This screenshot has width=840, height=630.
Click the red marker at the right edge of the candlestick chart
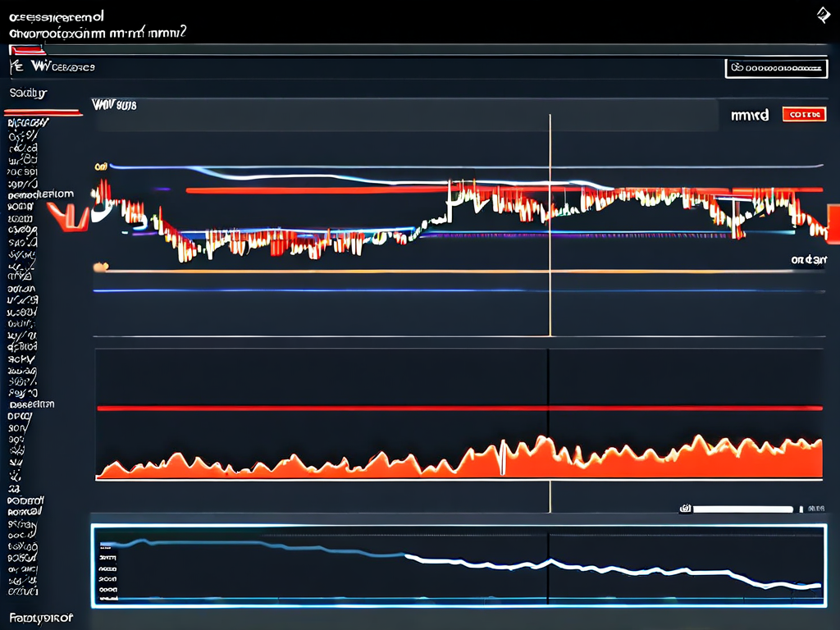[833, 222]
